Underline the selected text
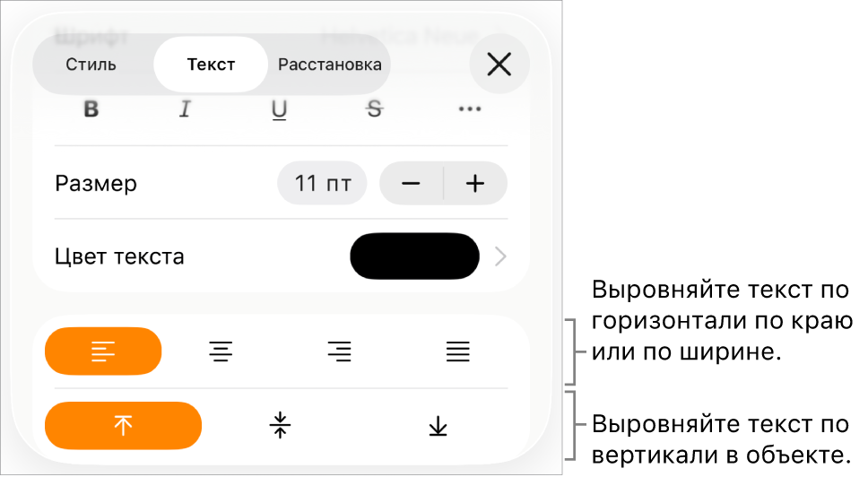Viewport: 868px width, 477px height. [x=280, y=109]
